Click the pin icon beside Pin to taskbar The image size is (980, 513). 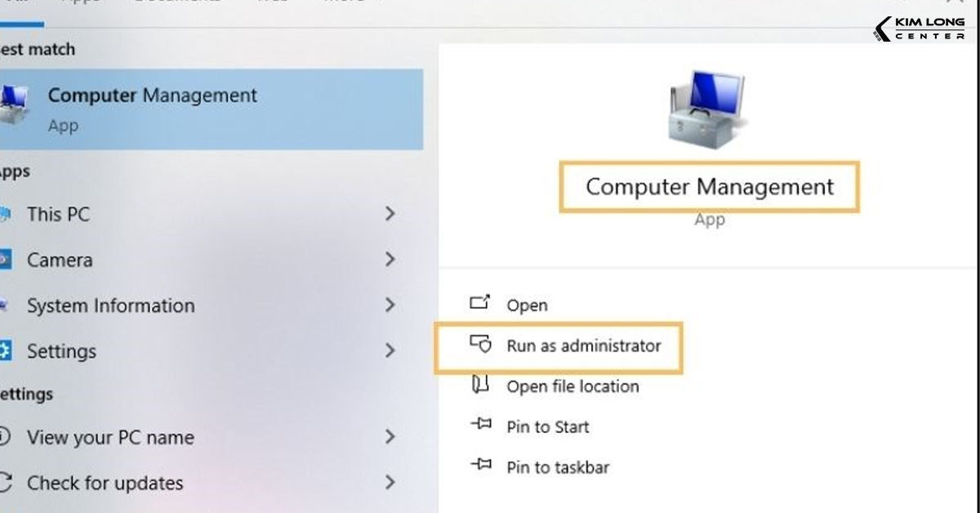coord(480,466)
